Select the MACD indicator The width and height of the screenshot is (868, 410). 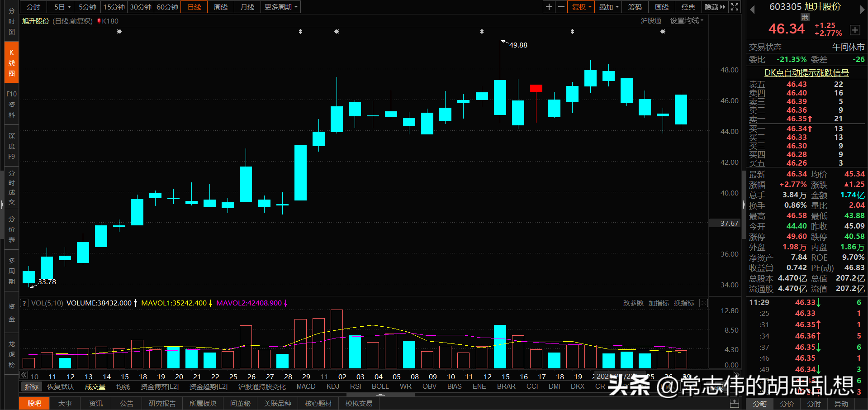tap(306, 386)
